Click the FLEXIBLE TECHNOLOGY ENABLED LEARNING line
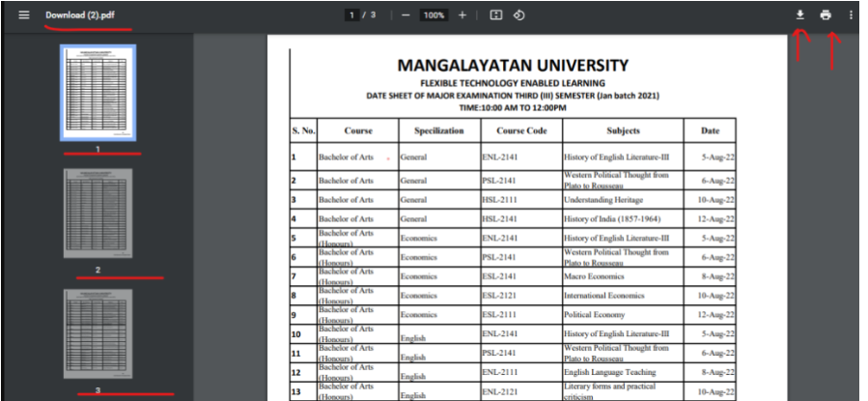868x401 pixels. pyautogui.click(x=513, y=84)
